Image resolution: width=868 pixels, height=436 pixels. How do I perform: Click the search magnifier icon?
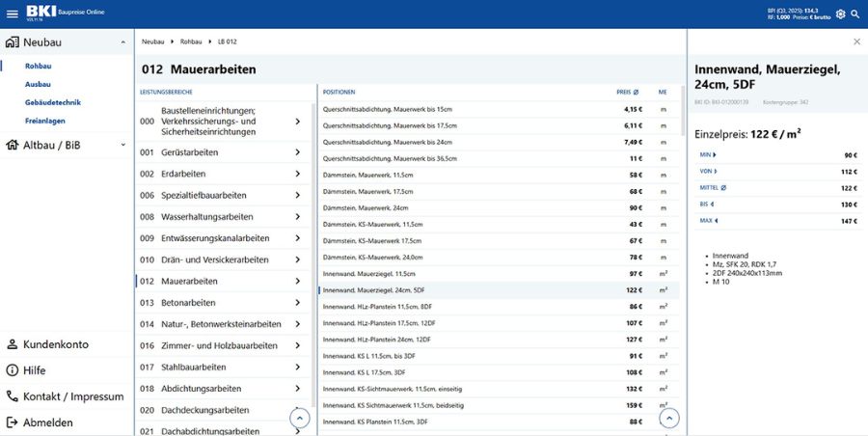pos(855,14)
